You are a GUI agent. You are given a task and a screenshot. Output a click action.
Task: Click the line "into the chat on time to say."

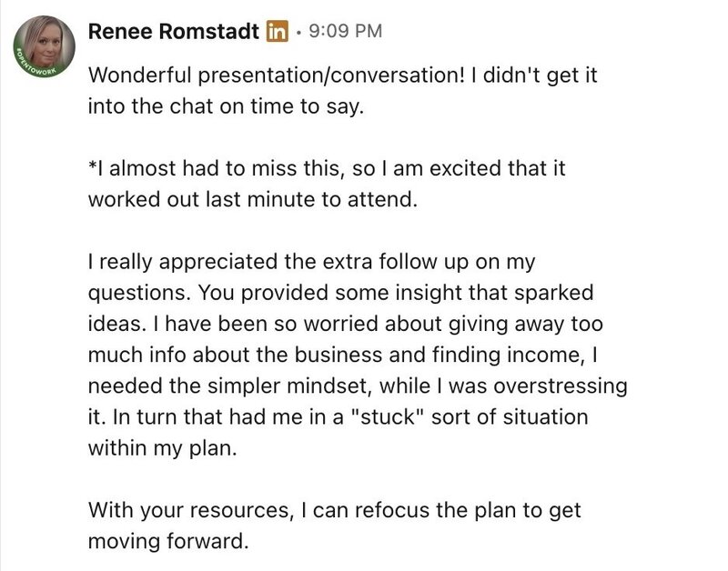tap(226, 106)
